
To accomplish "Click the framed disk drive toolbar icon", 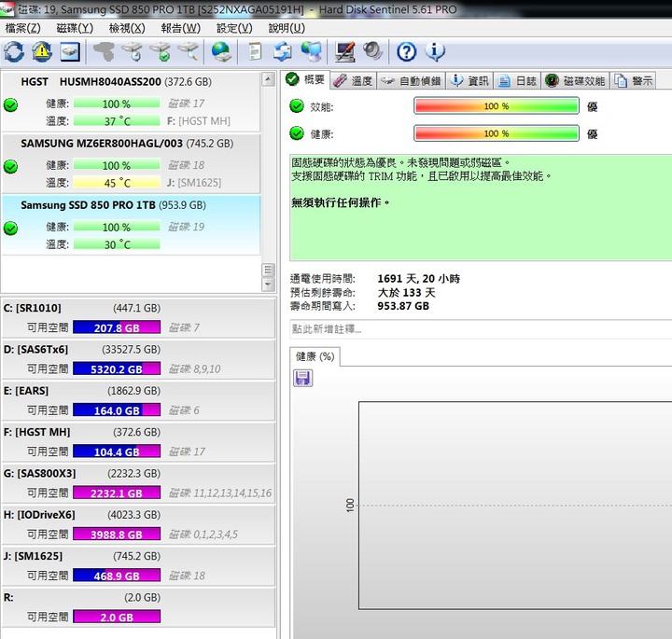I will [x=70, y=52].
